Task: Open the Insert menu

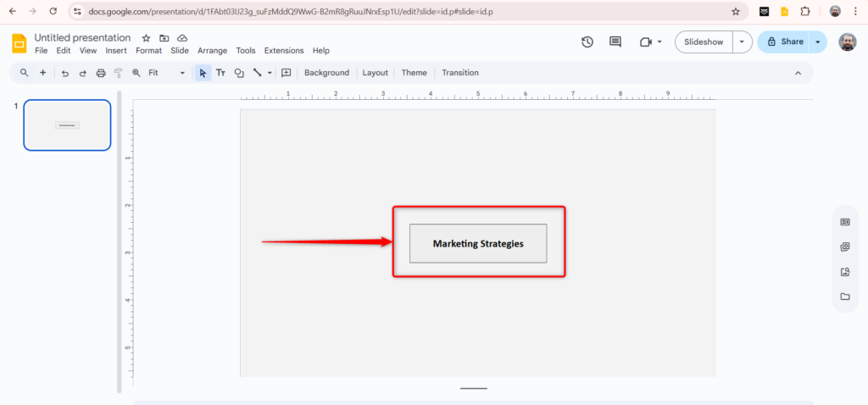Action: click(116, 51)
